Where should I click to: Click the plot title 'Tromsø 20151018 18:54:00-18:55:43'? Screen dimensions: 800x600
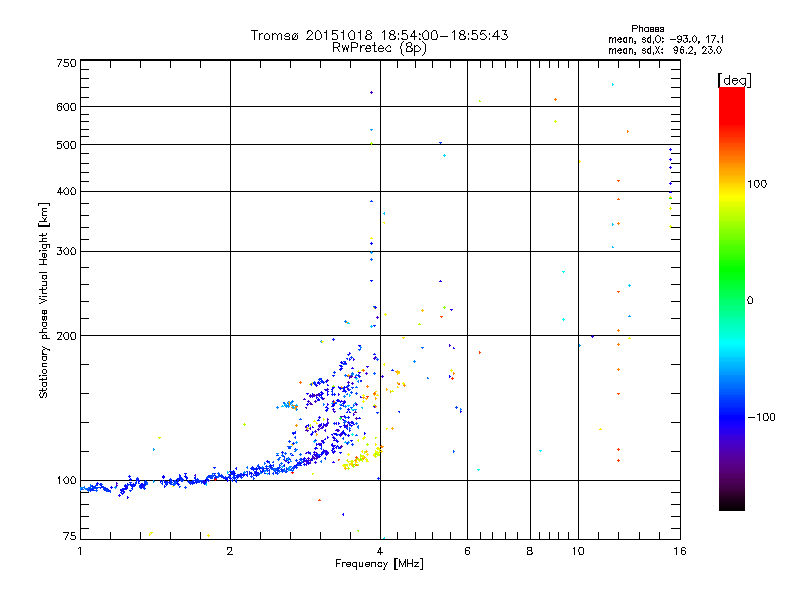[379, 35]
